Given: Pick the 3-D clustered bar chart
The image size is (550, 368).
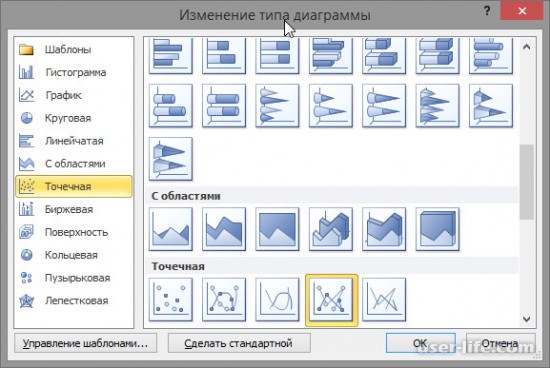Looking at the screenshot, I should pyautogui.click(x=331, y=56).
